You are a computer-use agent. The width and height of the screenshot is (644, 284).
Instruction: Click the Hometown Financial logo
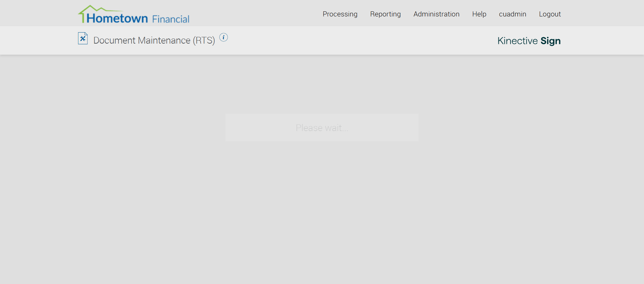point(133,14)
